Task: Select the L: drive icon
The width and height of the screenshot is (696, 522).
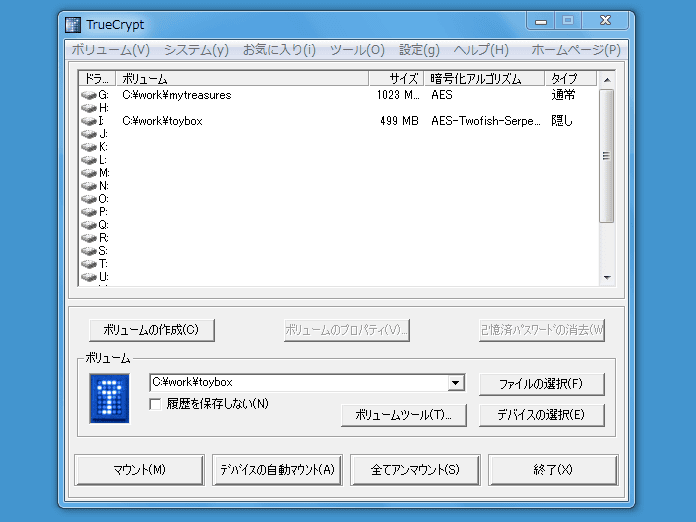Action: click(x=89, y=160)
